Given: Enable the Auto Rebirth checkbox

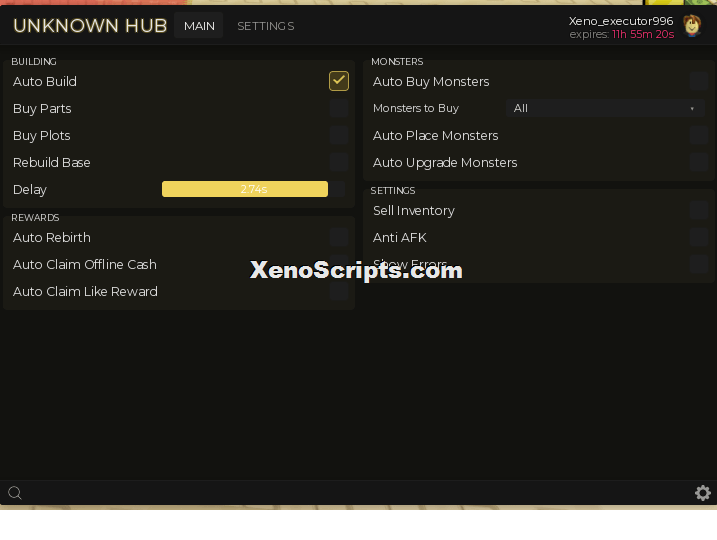Looking at the screenshot, I should point(339,237).
